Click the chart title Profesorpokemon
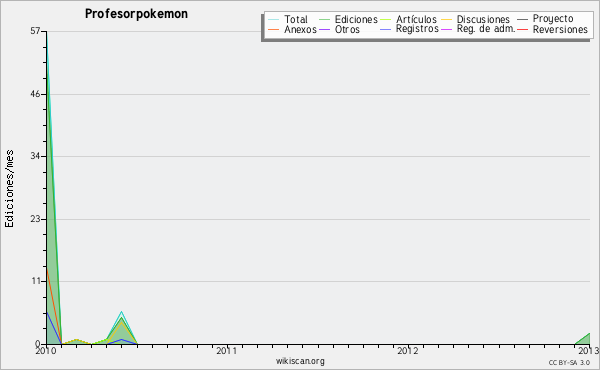Image resolution: width=600 pixels, height=370 pixels. [x=136, y=14]
